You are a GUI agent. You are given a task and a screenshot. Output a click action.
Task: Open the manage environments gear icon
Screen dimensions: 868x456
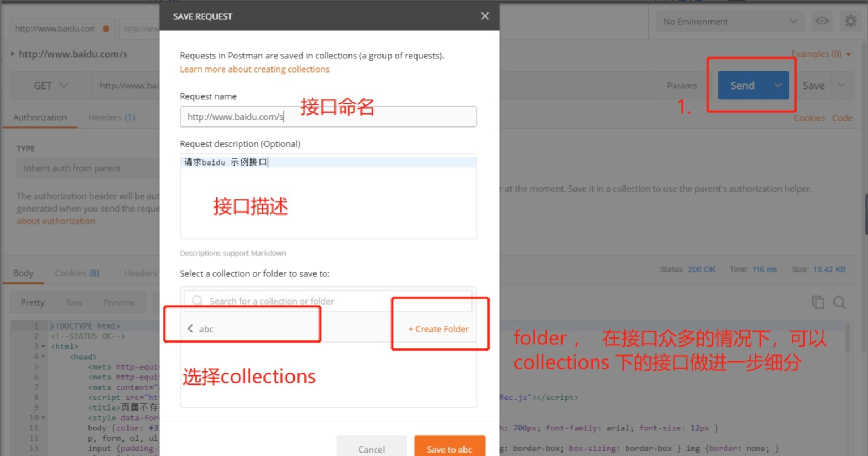point(850,22)
